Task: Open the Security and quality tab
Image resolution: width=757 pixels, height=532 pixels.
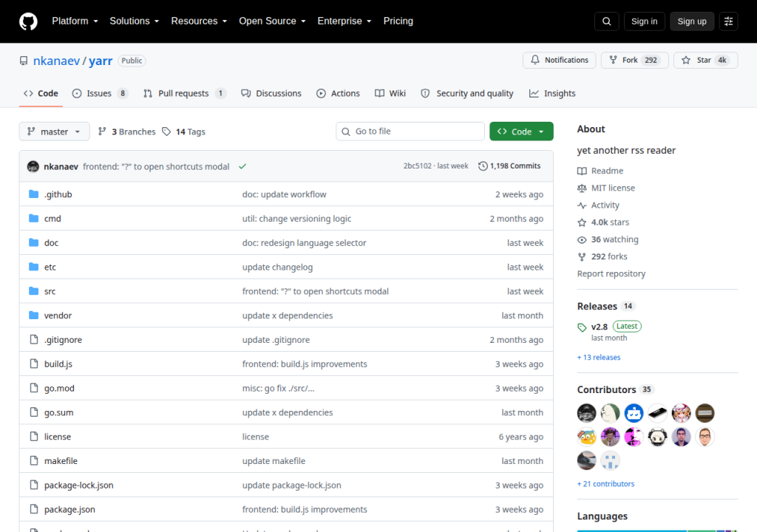Action: pyautogui.click(x=467, y=93)
